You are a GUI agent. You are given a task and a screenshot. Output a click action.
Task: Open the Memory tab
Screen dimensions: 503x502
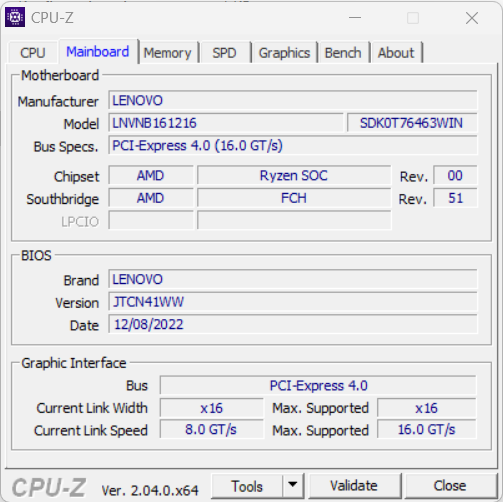(168, 53)
